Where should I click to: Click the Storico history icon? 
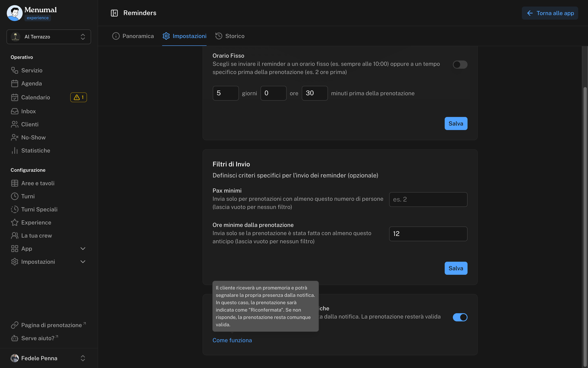point(219,36)
